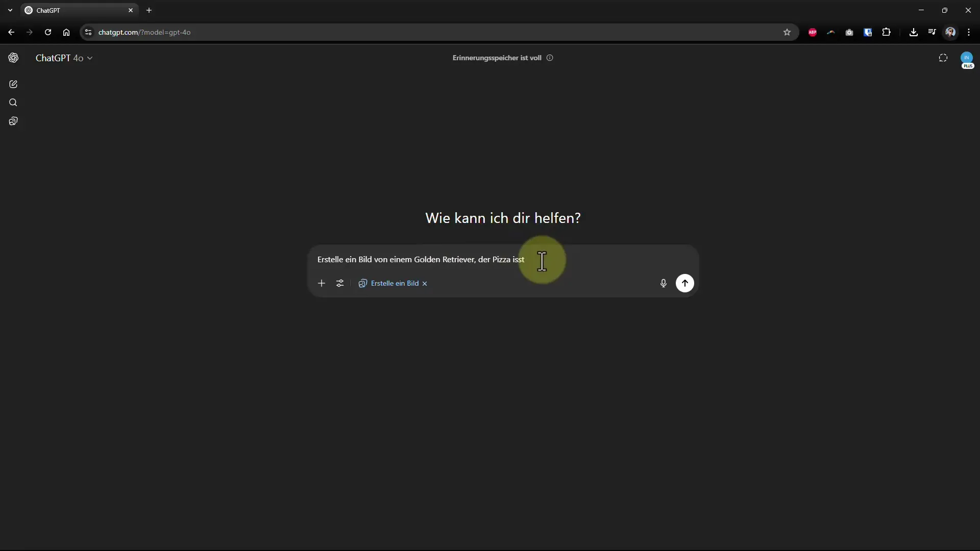The width and height of the screenshot is (980, 551).
Task: Open the browser downloads icon
Action: pyautogui.click(x=914, y=32)
